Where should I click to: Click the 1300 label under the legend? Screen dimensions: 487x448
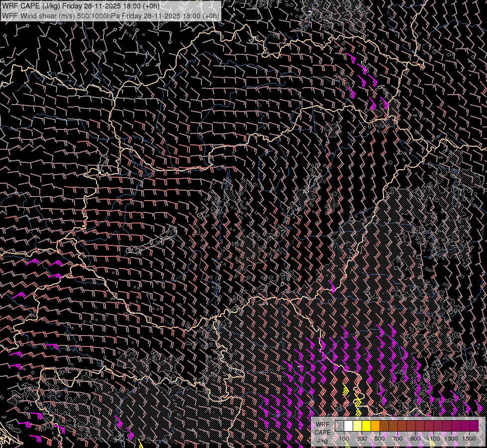(x=451, y=439)
